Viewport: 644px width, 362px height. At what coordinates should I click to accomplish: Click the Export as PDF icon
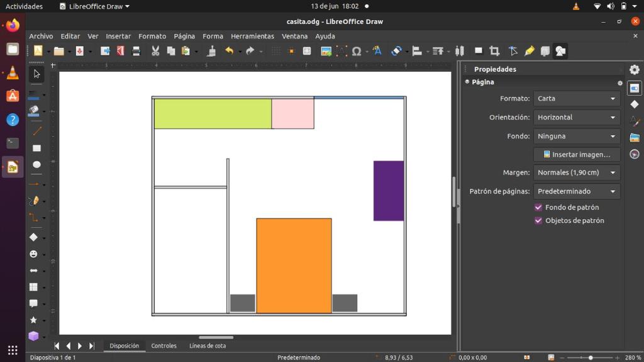(120, 51)
